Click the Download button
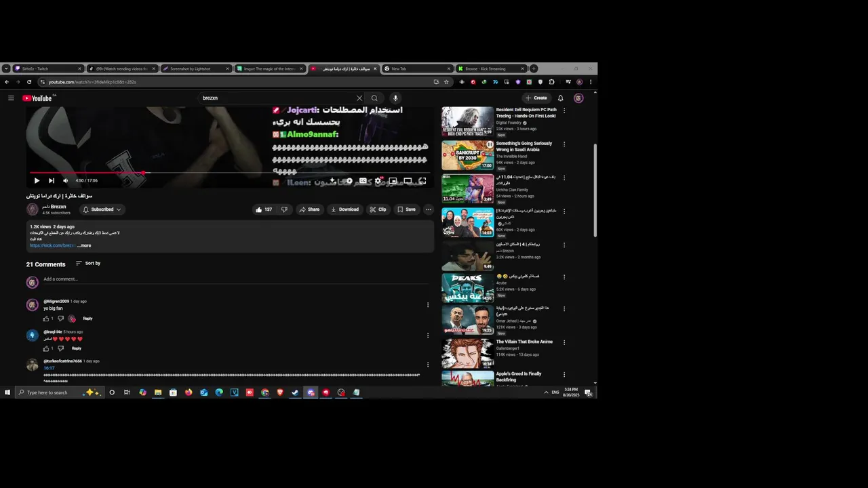The height and width of the screenshot is (488, 868). 344,209
